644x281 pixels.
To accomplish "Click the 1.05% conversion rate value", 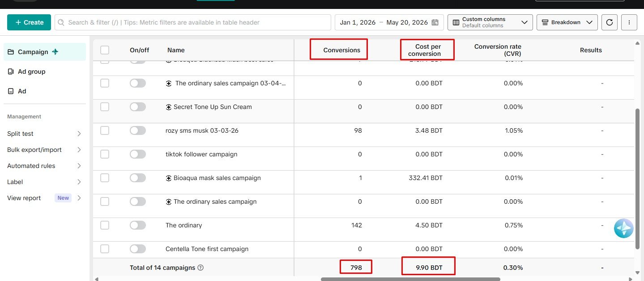I will pyautogui.click(x=513, y=130).
